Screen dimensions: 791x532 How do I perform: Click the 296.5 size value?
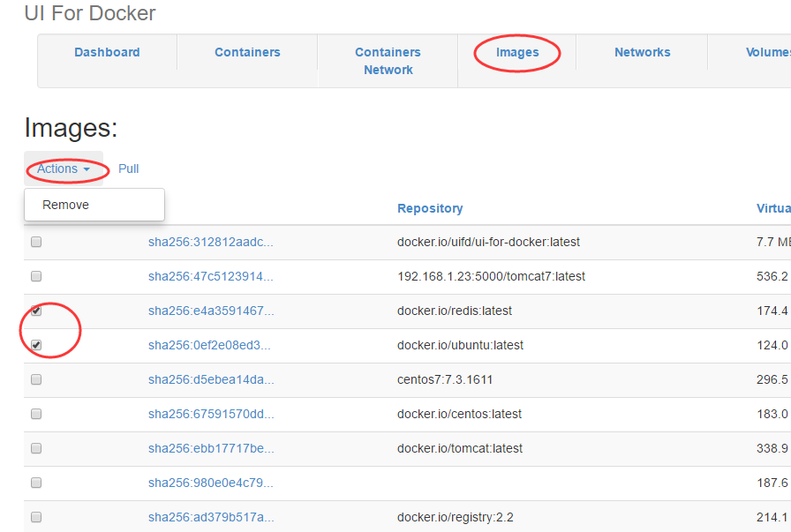coord(772,379)
